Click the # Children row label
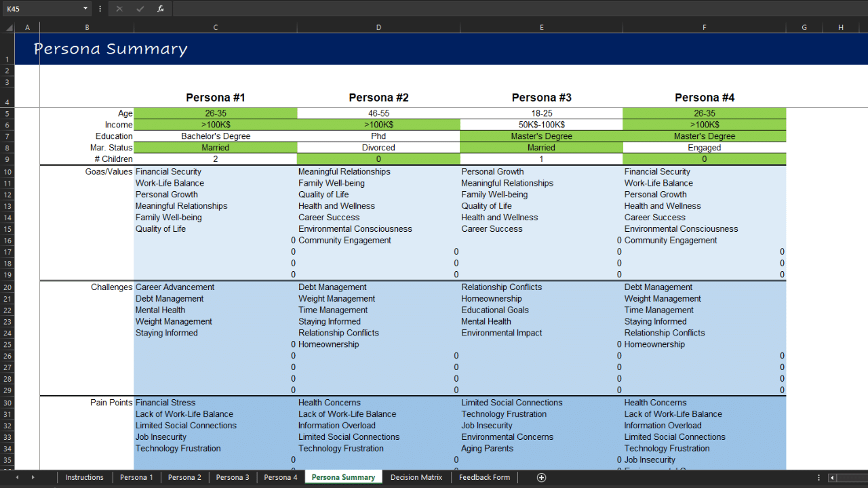 click(x=113, y=159)
